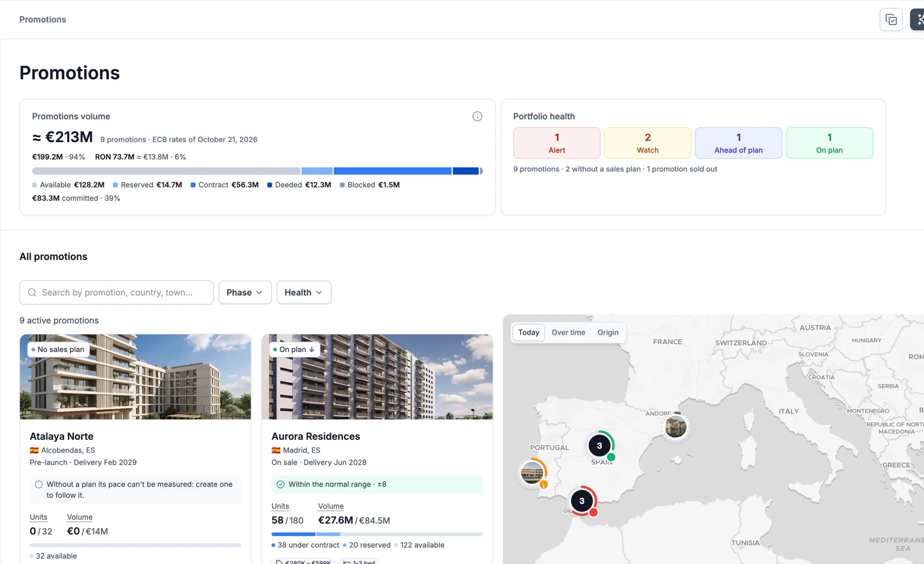Click the Promotions volume stacked bar

[257, 171]
